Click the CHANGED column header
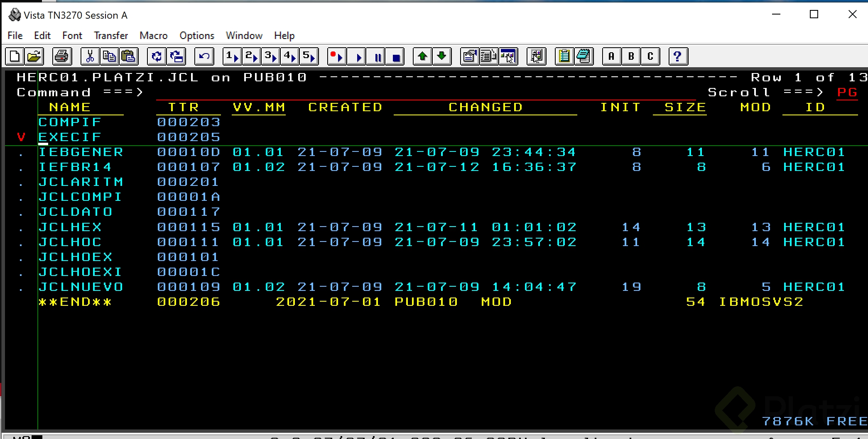This screenshot has height=439, width=868. click(485, 107)
